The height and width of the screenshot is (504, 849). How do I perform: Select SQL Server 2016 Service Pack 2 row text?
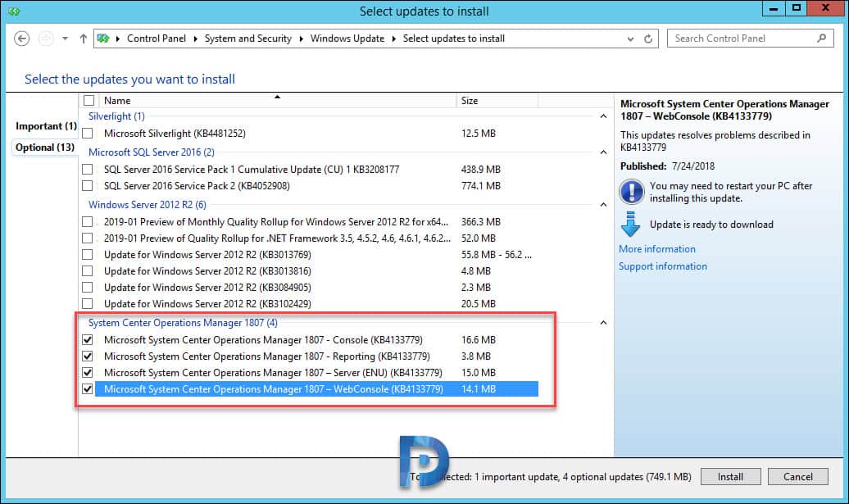click(197, 186)
